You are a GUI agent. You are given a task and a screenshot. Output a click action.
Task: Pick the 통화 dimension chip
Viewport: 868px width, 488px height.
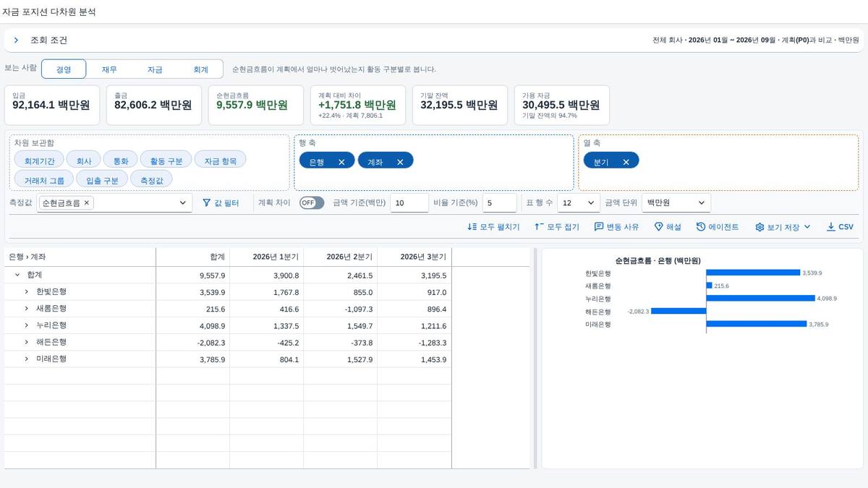click(121, 160)
